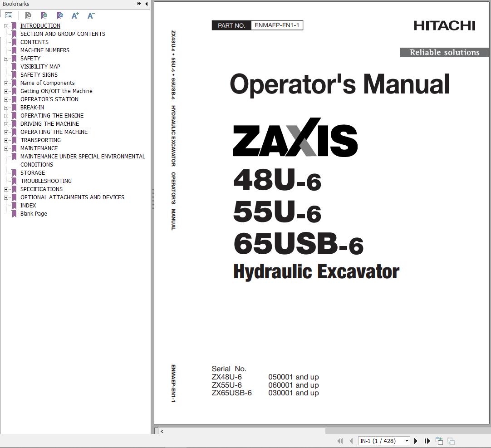Expand the SPECIFICATIONS bookmark
The width and height of the screenshot is (491, 448).
coord(6,189)
